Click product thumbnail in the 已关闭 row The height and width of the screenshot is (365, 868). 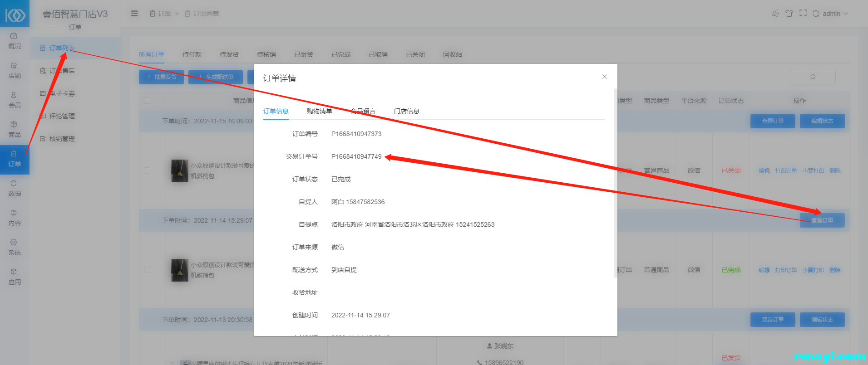180,170
